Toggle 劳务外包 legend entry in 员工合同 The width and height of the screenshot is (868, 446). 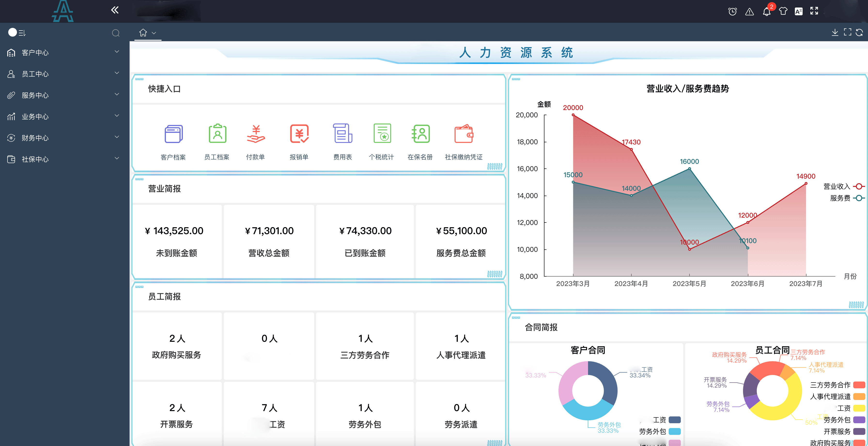tap(844, 420)
